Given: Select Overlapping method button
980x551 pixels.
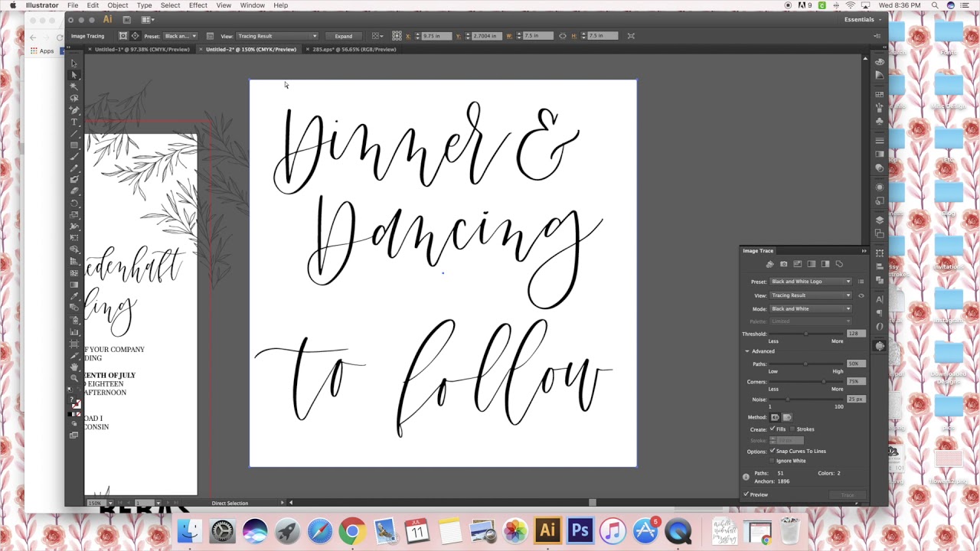Looking at the screenshot, I should [787, 417].
